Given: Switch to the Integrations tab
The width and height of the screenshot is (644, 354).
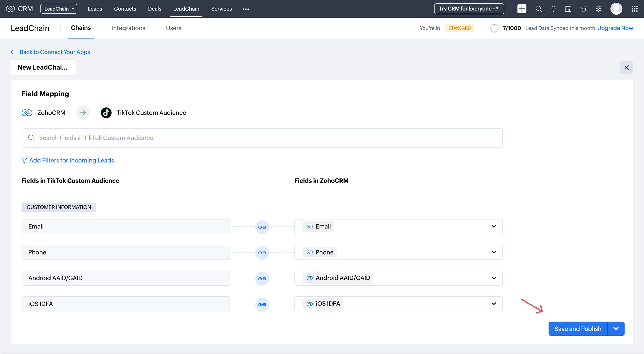Looking at the screenshot, I should click(128, 28).
